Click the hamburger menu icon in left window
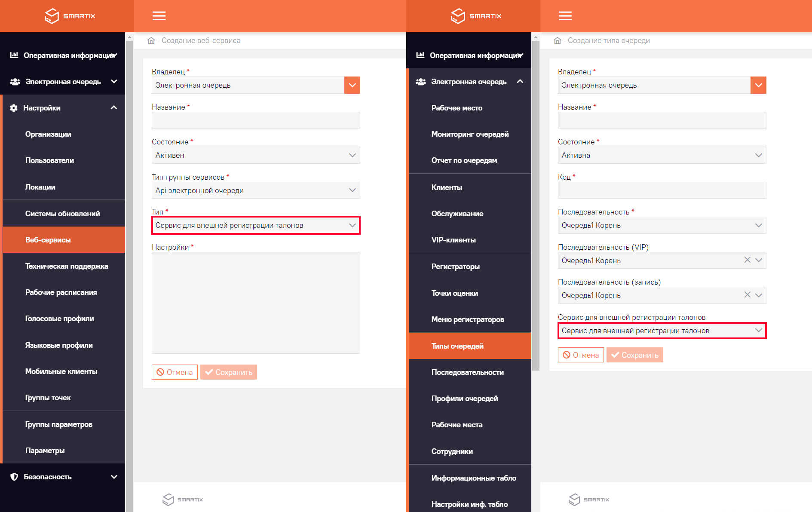 tap(159, 16)
